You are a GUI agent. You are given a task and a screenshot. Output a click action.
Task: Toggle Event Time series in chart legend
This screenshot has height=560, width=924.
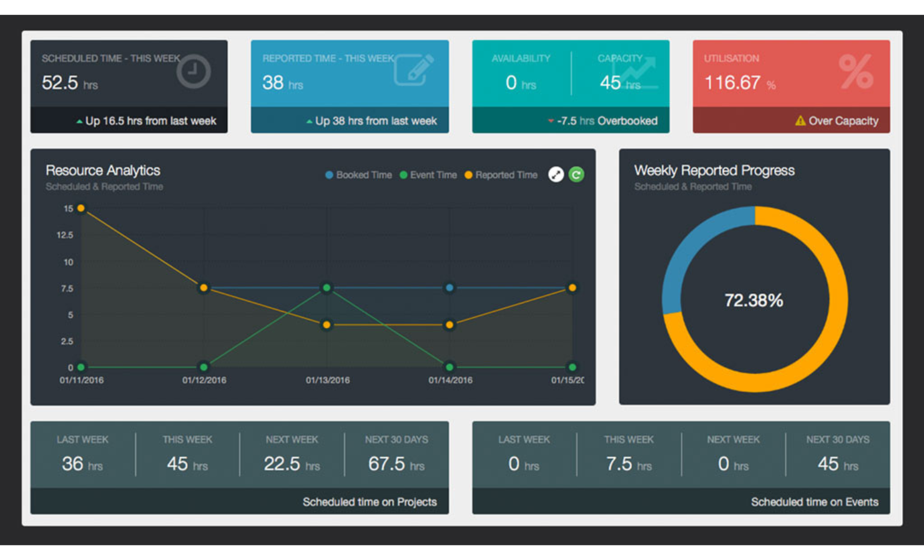coord(428,175)
